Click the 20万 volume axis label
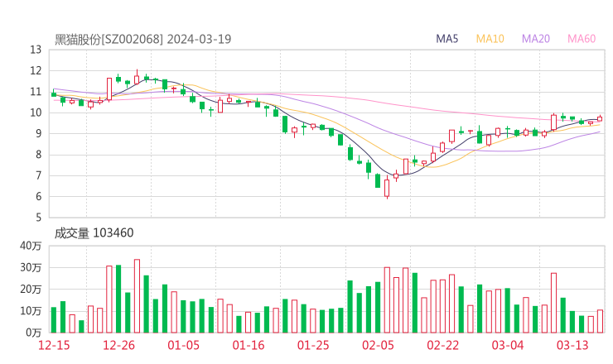Viewport: 613px width, 364px height. (31, 290)
